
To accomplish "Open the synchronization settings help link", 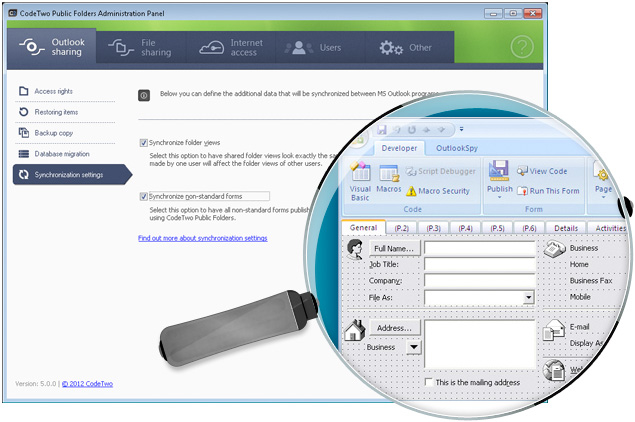I will [x=202, y=238].
